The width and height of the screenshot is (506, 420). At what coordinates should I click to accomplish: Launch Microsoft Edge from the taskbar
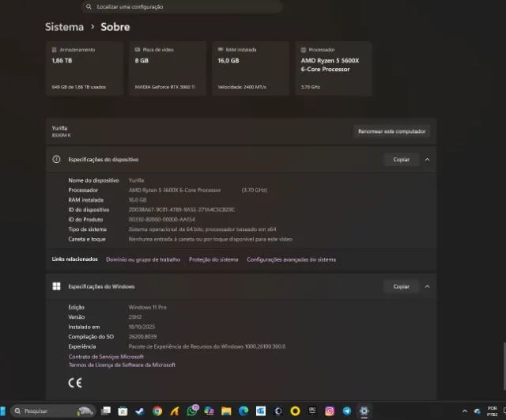244,411
